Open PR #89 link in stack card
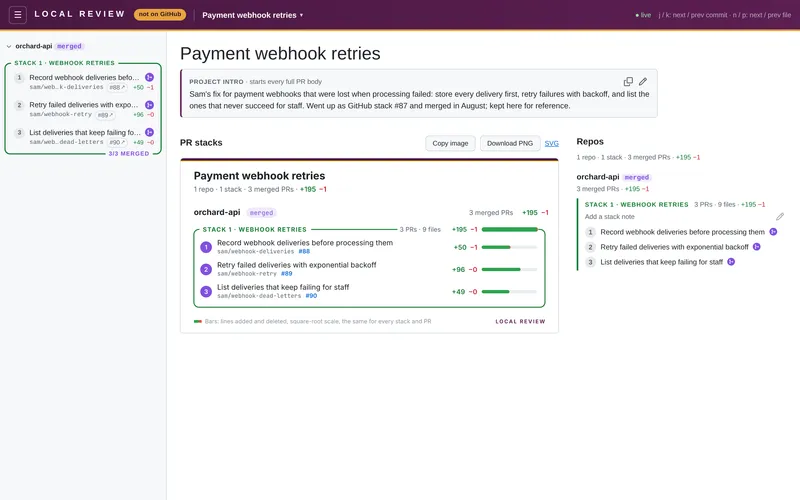 click(287, 273)
